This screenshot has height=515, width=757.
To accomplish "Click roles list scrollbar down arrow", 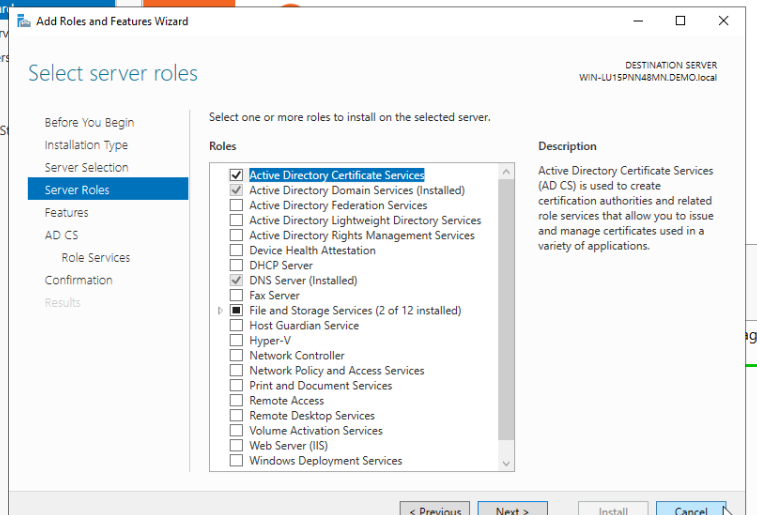I will [x=506, y=463].
